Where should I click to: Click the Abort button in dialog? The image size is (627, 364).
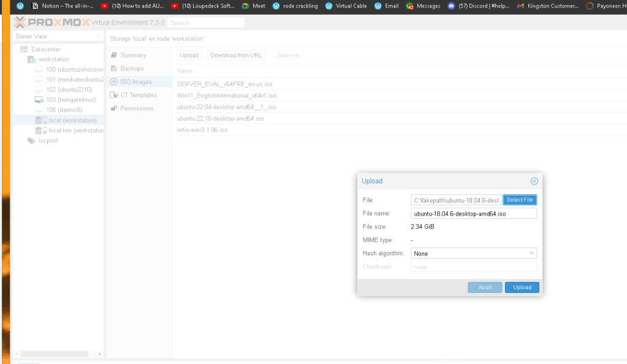(485, 287)
